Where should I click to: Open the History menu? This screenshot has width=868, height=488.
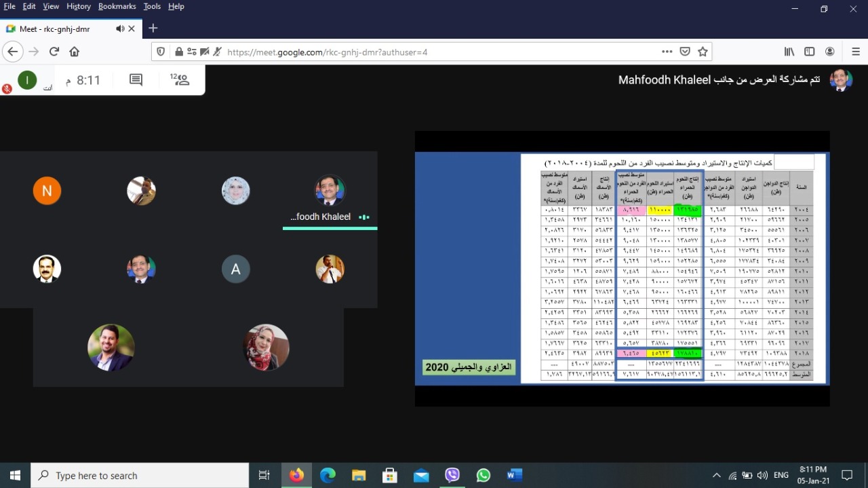click(x=78, y=6)
